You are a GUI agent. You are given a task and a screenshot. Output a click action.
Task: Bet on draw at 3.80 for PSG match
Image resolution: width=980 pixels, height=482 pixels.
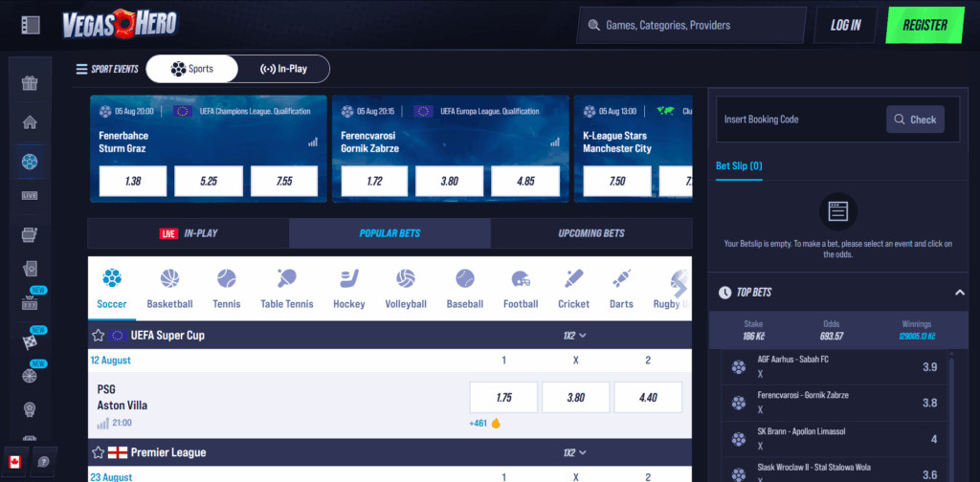point(575,398)
